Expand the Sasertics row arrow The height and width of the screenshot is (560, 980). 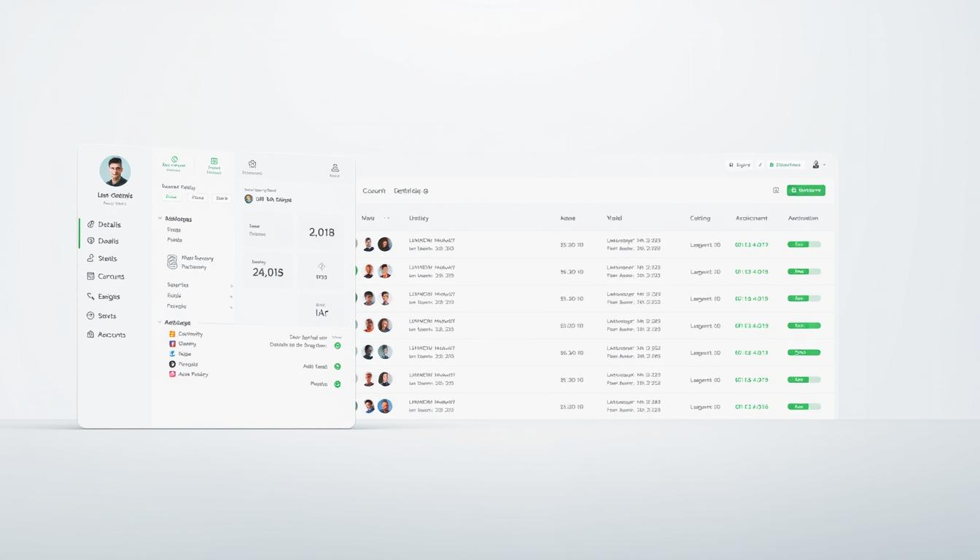point(231,286)
